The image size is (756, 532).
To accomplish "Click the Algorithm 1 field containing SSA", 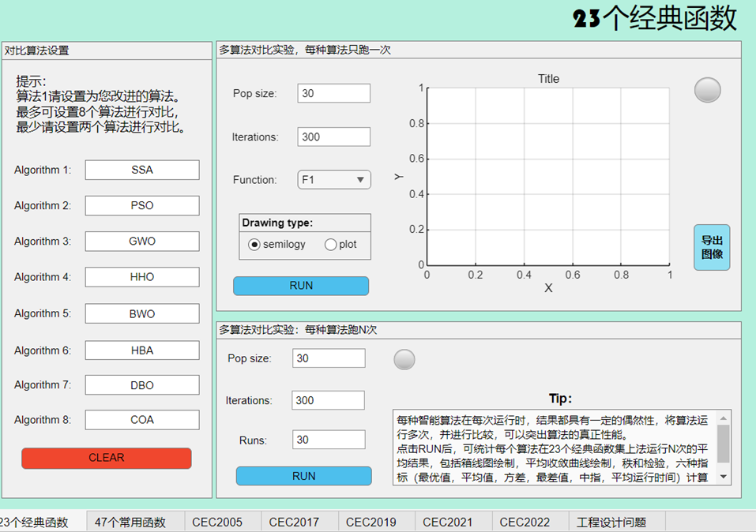I will [142, 170].
